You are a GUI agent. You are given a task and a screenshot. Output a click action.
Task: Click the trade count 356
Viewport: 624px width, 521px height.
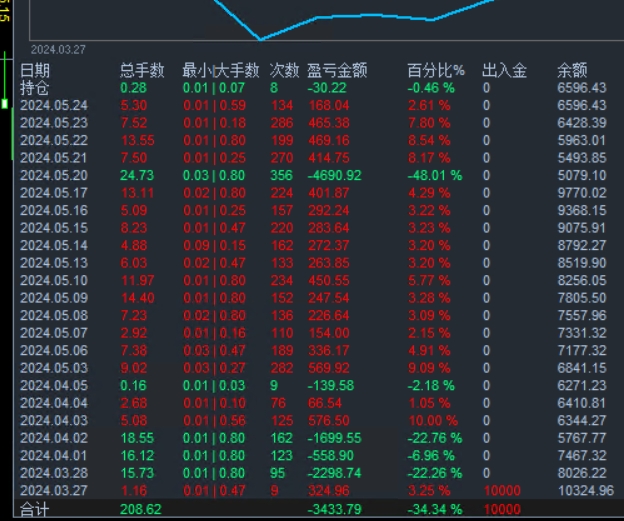[x=281, y=176]
